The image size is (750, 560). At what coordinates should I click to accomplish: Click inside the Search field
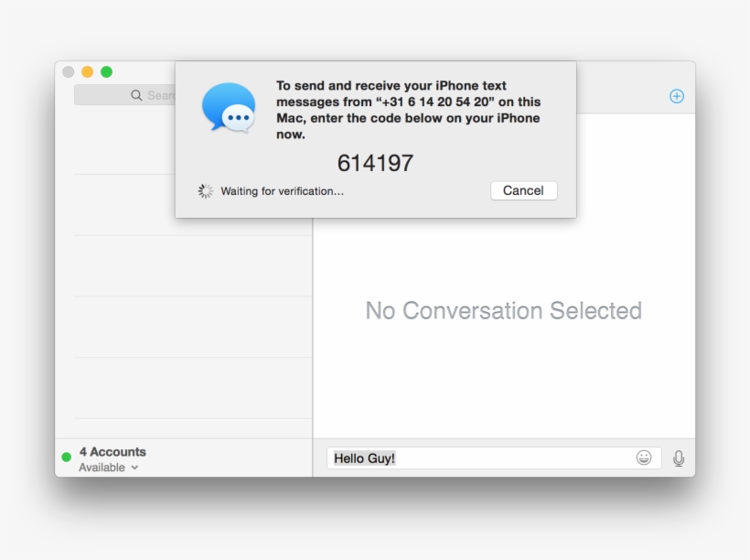pyautogui.click(x=151, y=94)
